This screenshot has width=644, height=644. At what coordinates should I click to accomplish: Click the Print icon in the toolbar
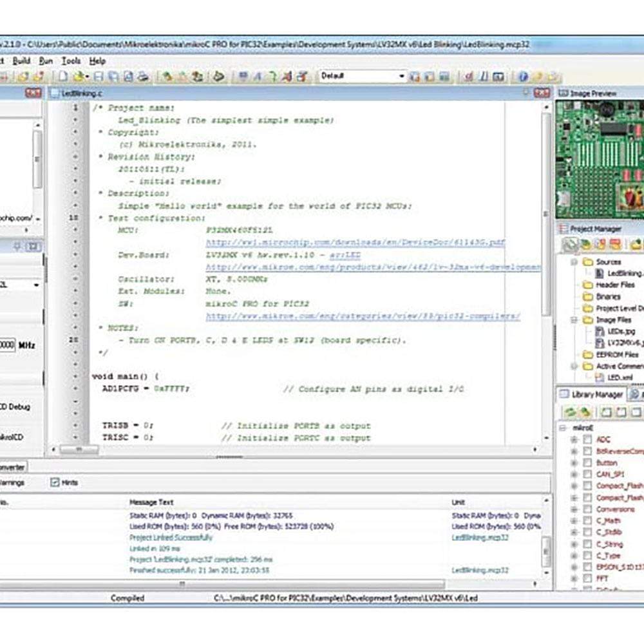point(143,77)
